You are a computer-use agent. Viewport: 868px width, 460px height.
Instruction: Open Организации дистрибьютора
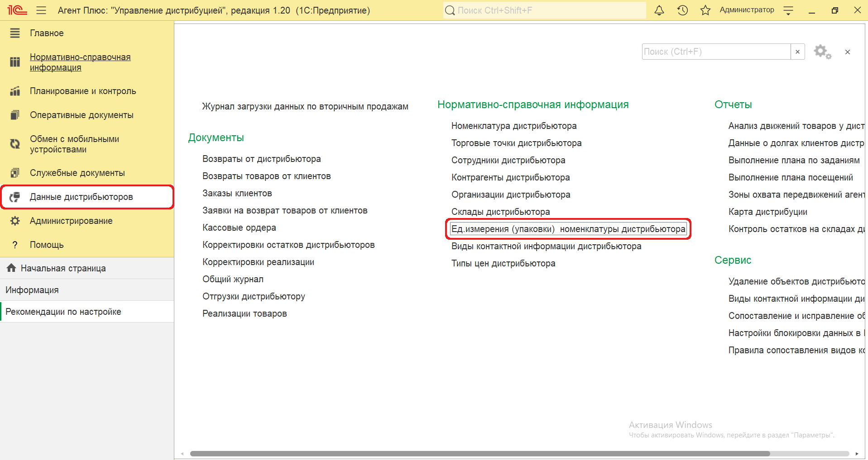pos(511,194)
